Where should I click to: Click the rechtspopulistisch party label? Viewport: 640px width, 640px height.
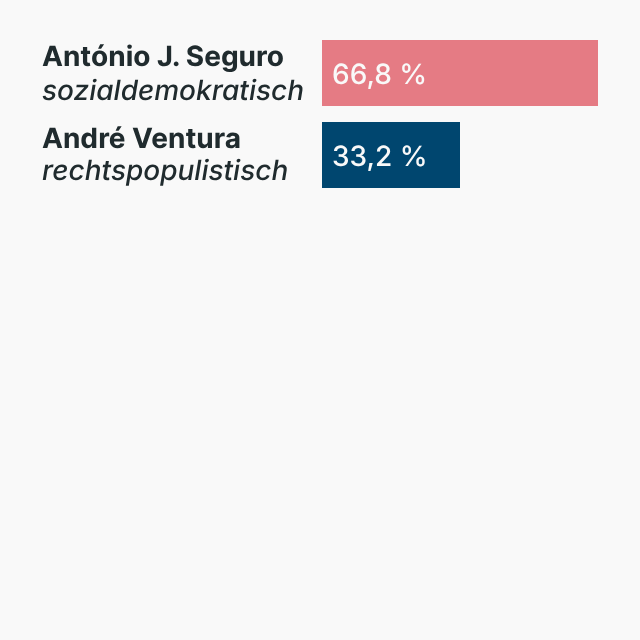pos(165,172)
